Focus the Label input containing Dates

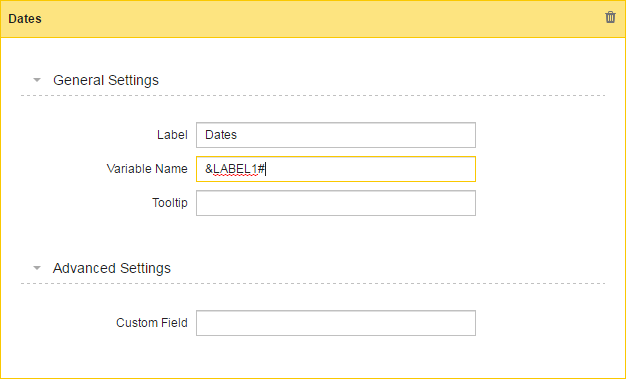(x=336, y=135)
